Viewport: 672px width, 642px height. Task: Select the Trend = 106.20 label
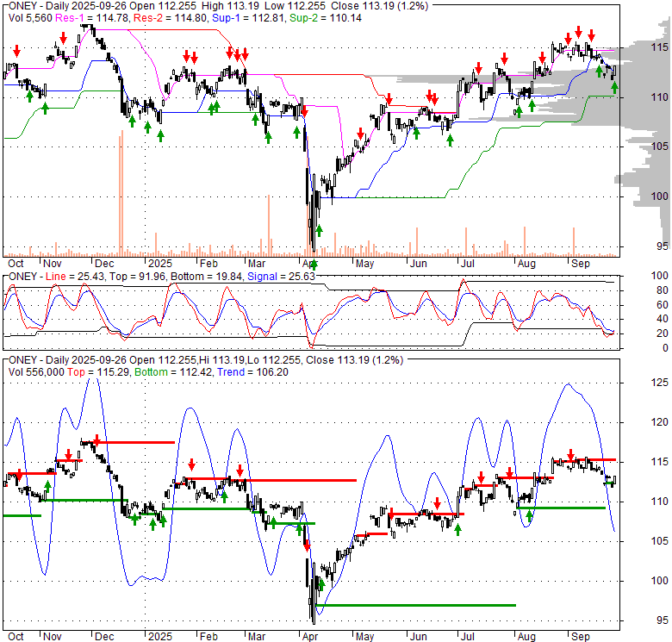[x=252, y=372]
